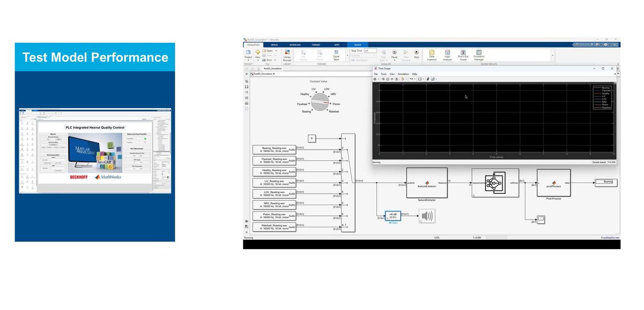Viewport: 644px width, 310px height.
Task: Click the speaker audio output block
Action: [427, 216]
